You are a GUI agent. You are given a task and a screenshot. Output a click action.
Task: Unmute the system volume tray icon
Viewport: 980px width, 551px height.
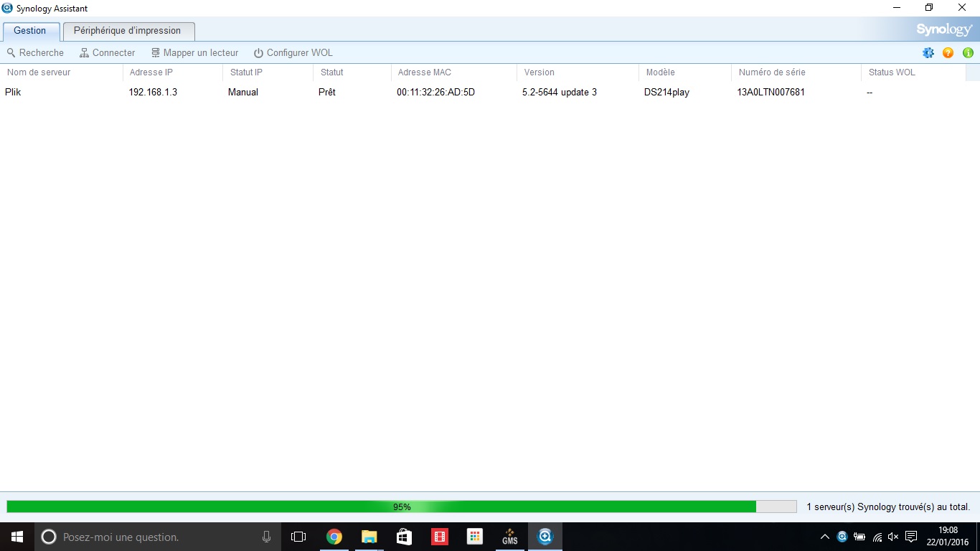tap(893, 537)
